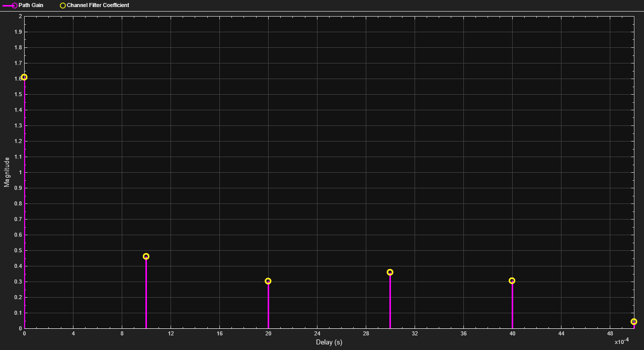The height and width of the screenshot is (350, 644).
Task: Click the magenta stem line at delay 30
Action: tap(390, 302)
